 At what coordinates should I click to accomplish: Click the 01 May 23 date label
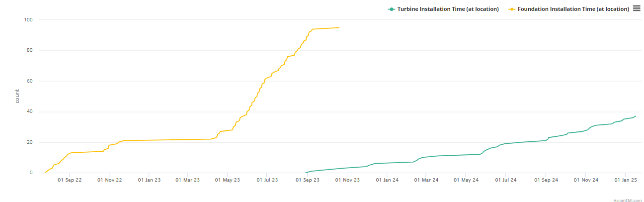pyautogui.click(x=228, y=180)
